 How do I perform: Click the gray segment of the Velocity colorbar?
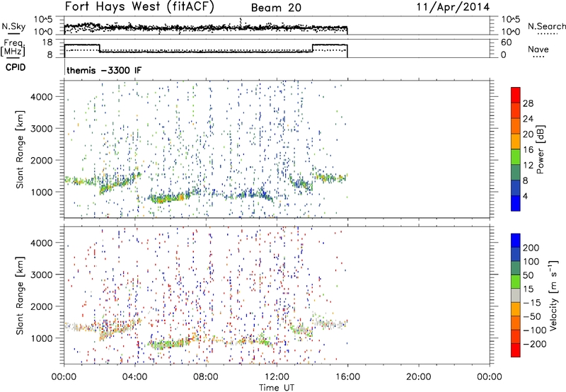pyautogui.click(x=516, y=295)
